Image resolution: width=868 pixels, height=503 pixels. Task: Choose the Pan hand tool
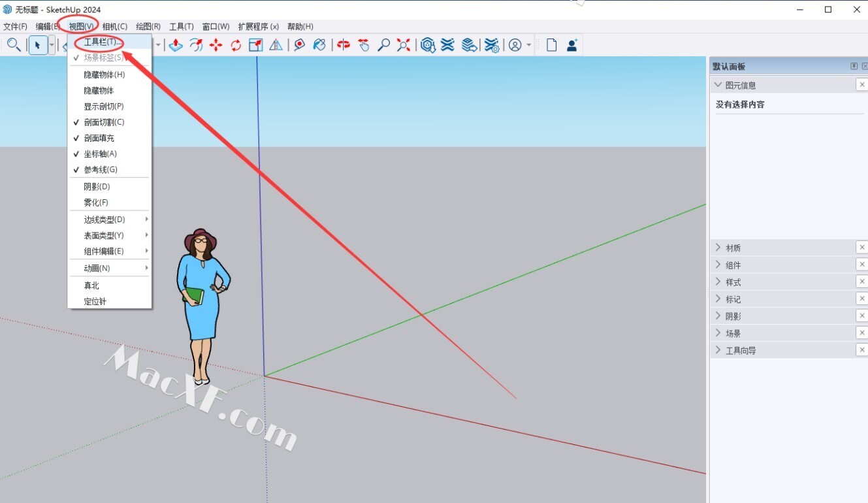coord(364,45)
